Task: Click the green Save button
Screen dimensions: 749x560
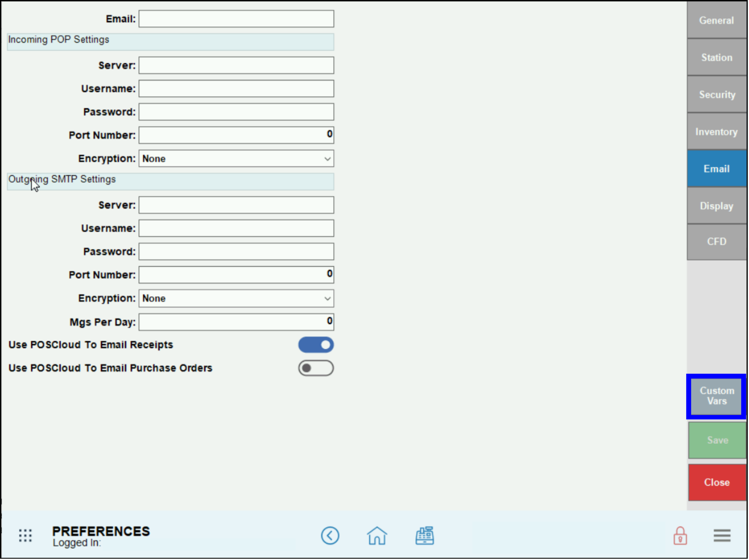Action: point(718,441)
